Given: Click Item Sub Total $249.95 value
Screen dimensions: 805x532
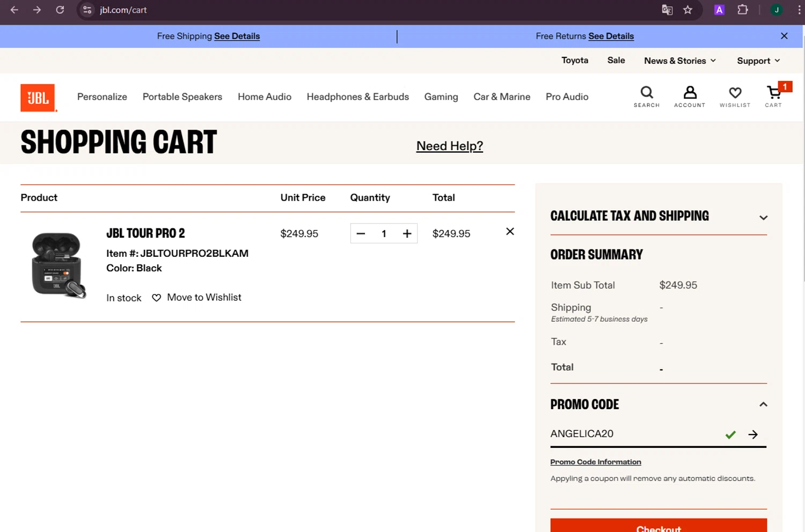Looking at the screenshot, I should (x=678, y=285).
